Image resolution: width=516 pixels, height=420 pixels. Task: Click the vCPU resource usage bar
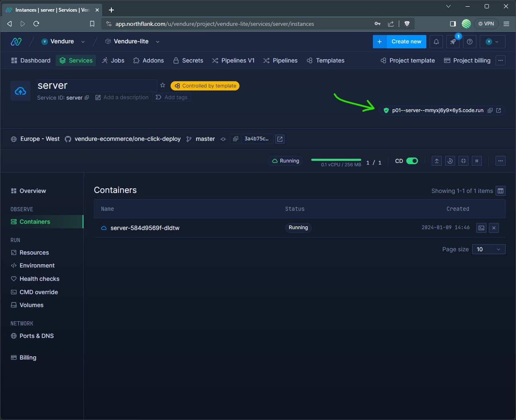[336, 160]
